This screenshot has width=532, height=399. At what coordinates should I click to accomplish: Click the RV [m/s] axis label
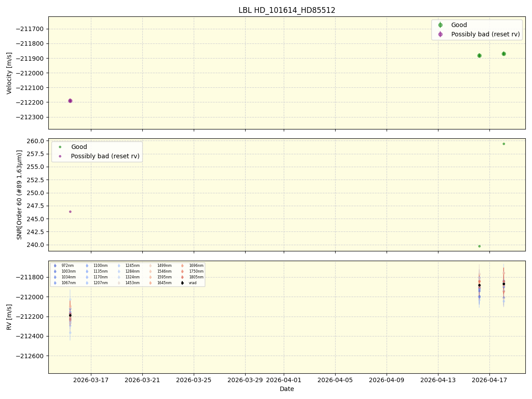(9, 317)
